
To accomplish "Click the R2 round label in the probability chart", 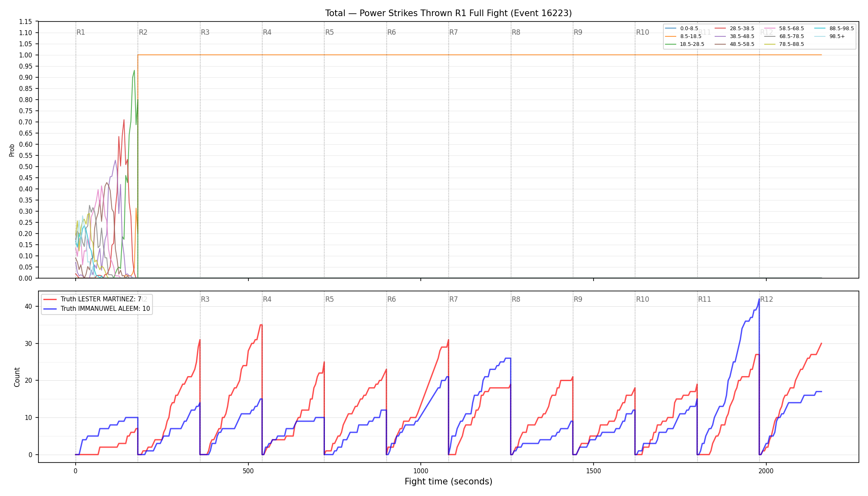I will (x=143, y=32).
